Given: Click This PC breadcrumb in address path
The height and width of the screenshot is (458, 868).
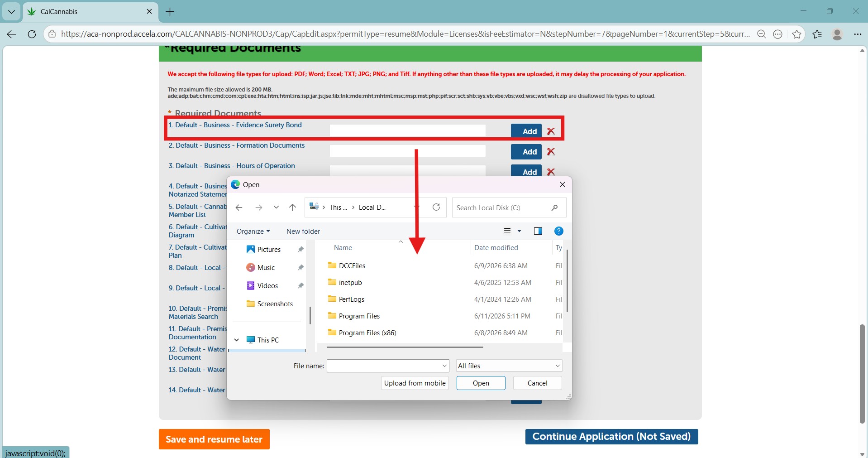Looking at the screenshot, I should [338, 207].
